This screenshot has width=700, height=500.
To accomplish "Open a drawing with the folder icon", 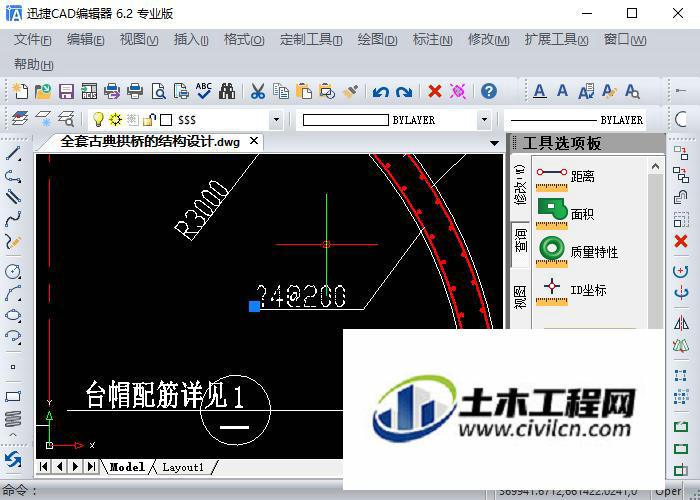I will [x=43, y=92].
